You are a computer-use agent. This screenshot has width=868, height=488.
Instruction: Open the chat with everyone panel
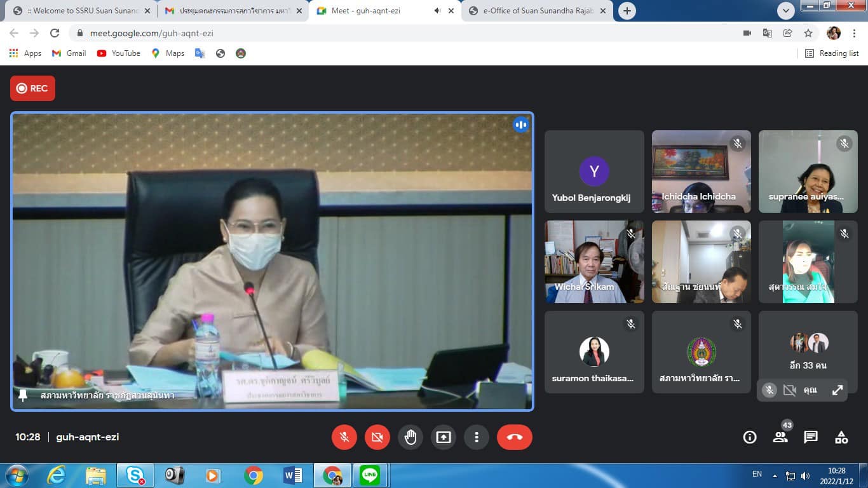pyautogui.click(x=811, y=437)
